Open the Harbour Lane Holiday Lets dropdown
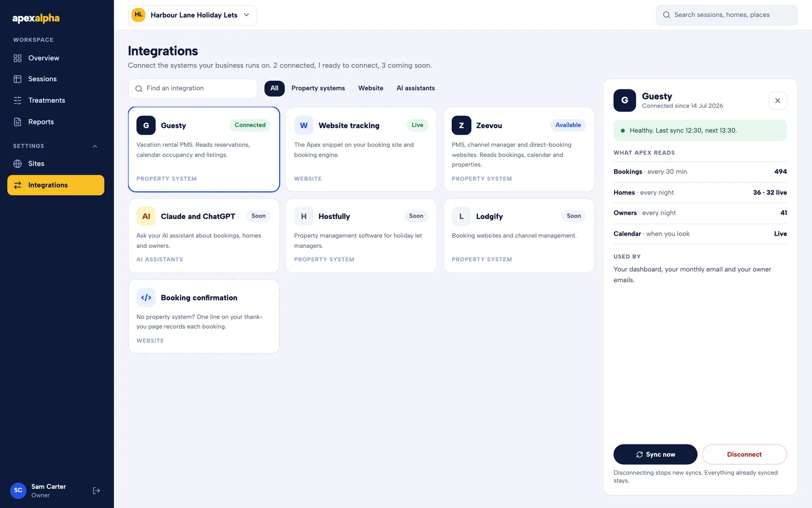Viewport: 812px width, 508px height. pyautogui.click(x=192, y=15)
